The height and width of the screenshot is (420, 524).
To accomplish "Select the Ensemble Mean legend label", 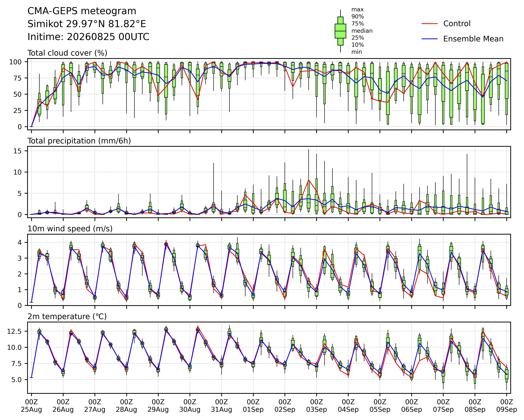I will tap(473, 39).
